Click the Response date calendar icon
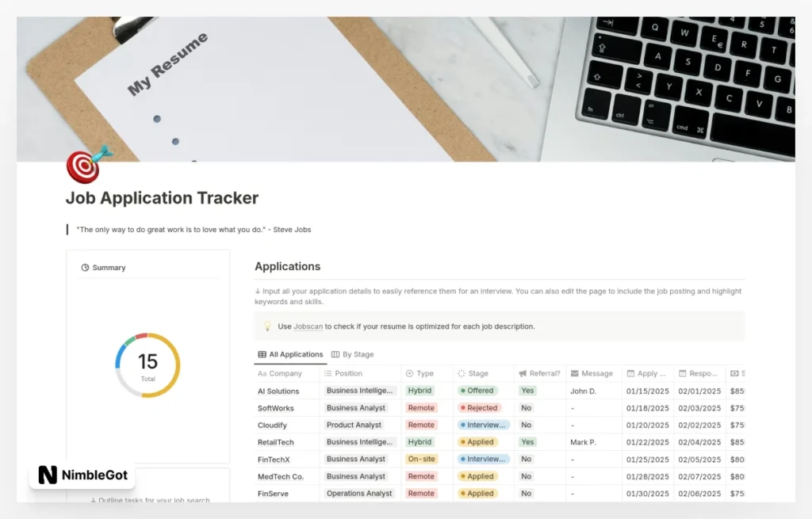Screen dimensions: 812x519 pyautogui.click(x=683, y=373)
